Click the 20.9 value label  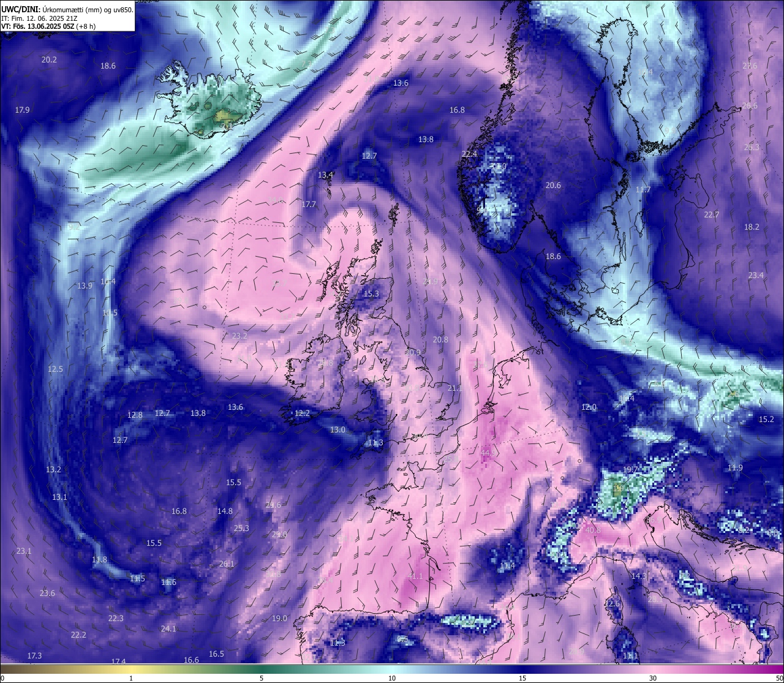point(413,352)
